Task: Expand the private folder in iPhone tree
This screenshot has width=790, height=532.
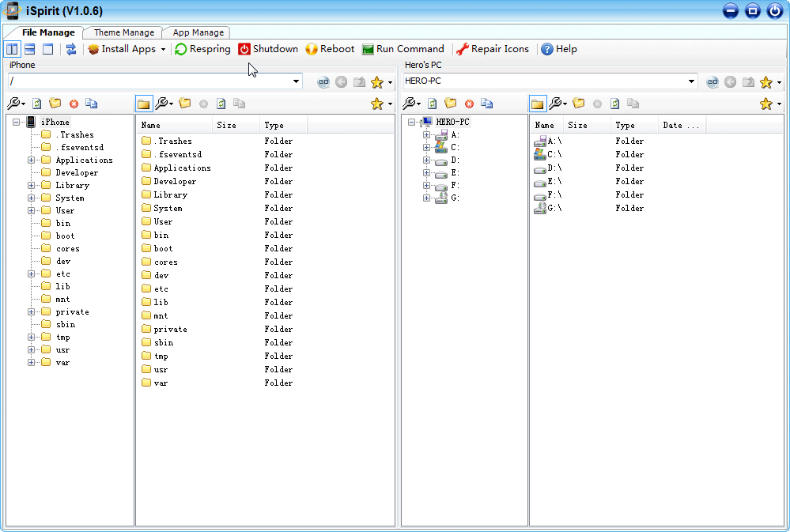Action: [x=32, y=311]
